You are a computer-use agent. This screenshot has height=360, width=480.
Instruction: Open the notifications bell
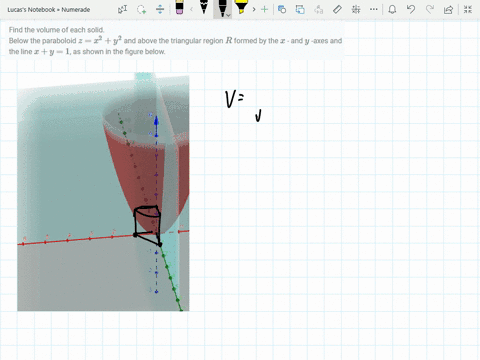tap(392, 9)
